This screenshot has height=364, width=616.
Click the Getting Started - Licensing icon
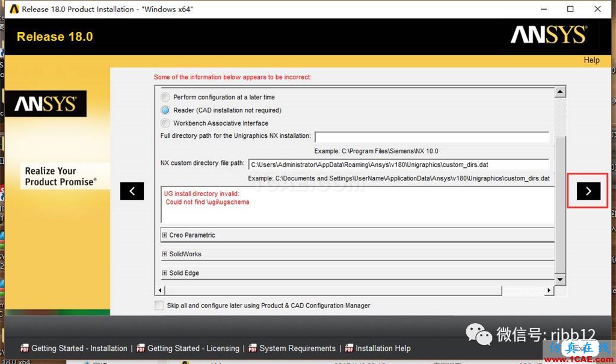pyautogui.click(x=141, y=348)
